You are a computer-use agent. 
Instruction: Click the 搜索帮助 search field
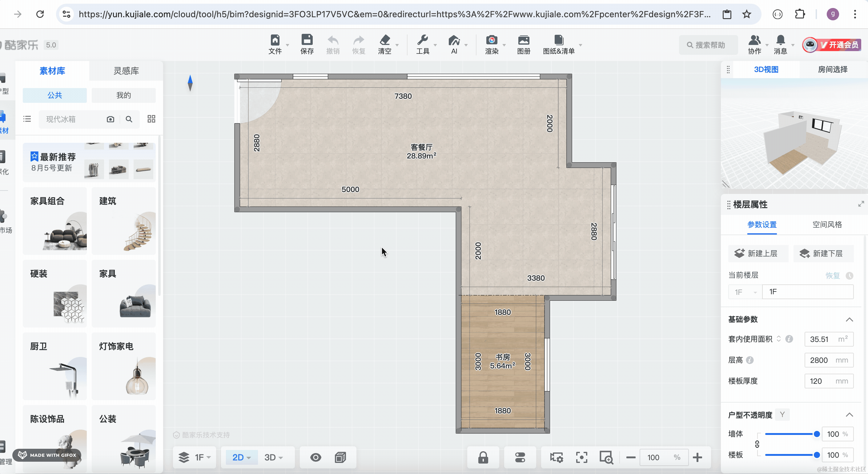(708, 45)
